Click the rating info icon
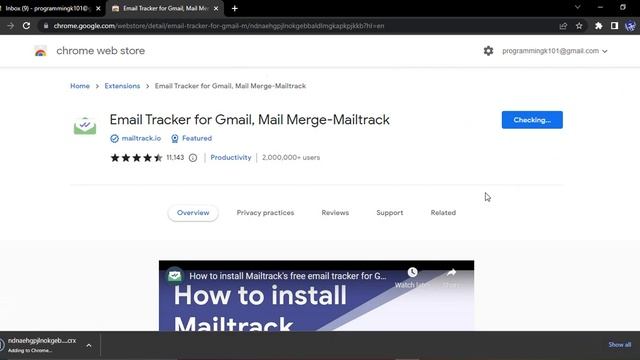Viewport: 640px width, 360px height. (193, 158)
